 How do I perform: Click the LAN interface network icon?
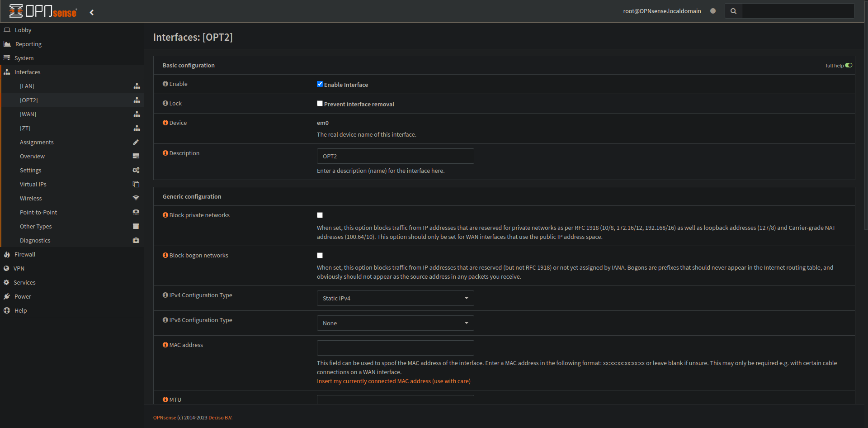coord(137,86)
